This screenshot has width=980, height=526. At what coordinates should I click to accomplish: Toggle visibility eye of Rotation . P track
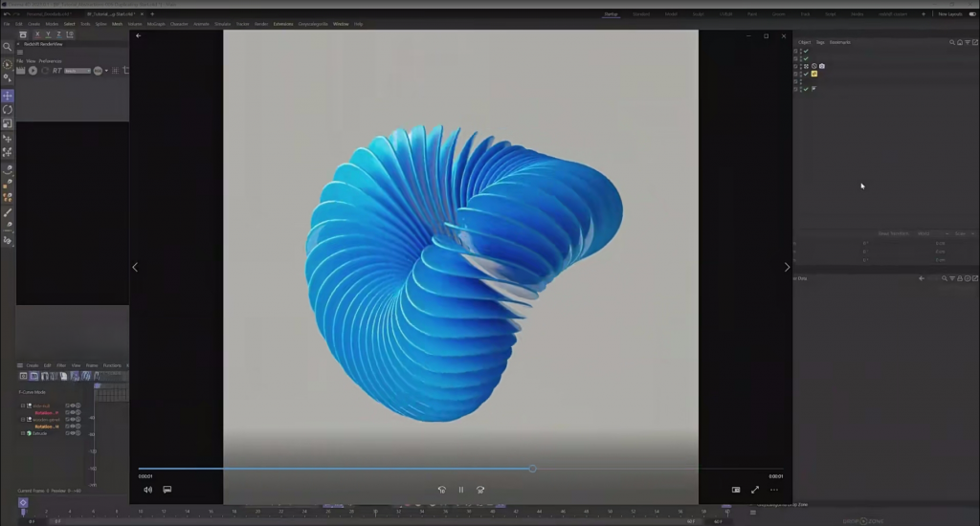point(73,412)
